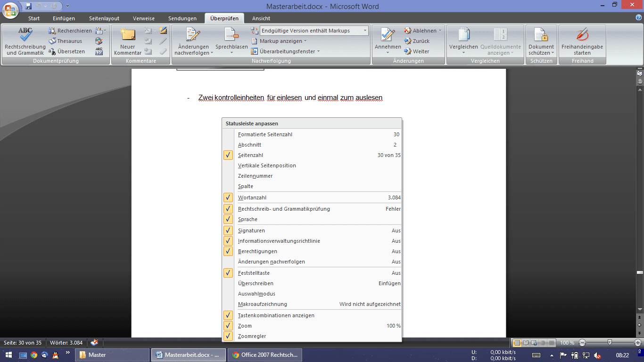Switch to the Start ribbon tab
Image resolution: width=644 pixels, height=362 pixels.
34,18
